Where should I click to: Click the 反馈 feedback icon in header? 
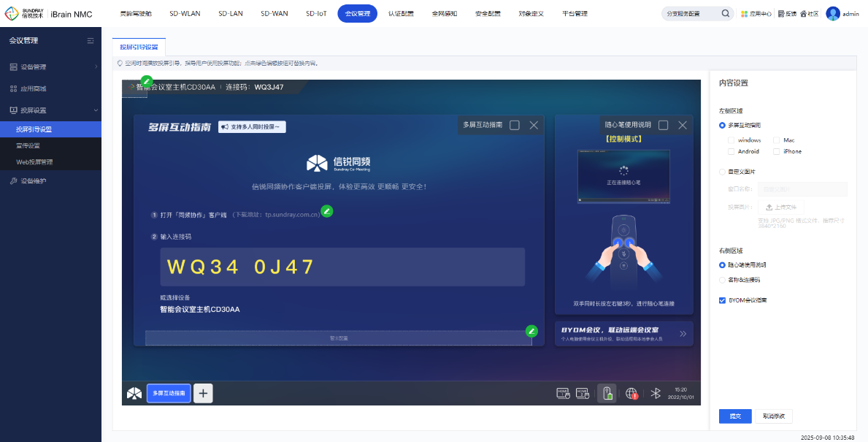coord(781,14)
